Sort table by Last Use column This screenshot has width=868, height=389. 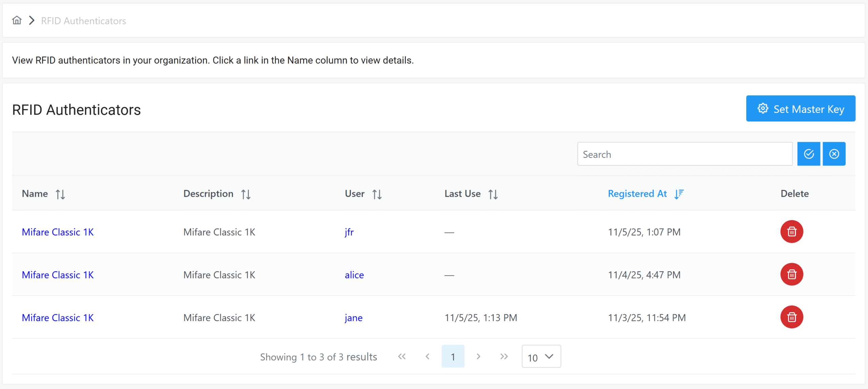tap(493, 194)
